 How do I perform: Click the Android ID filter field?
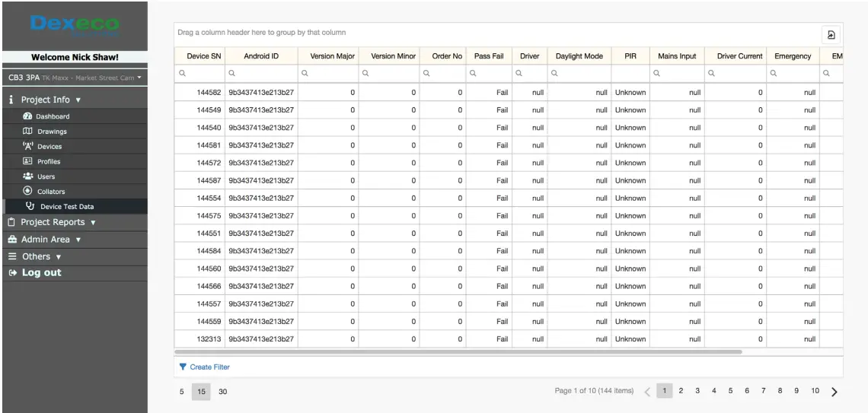click(x=261, y=73)
